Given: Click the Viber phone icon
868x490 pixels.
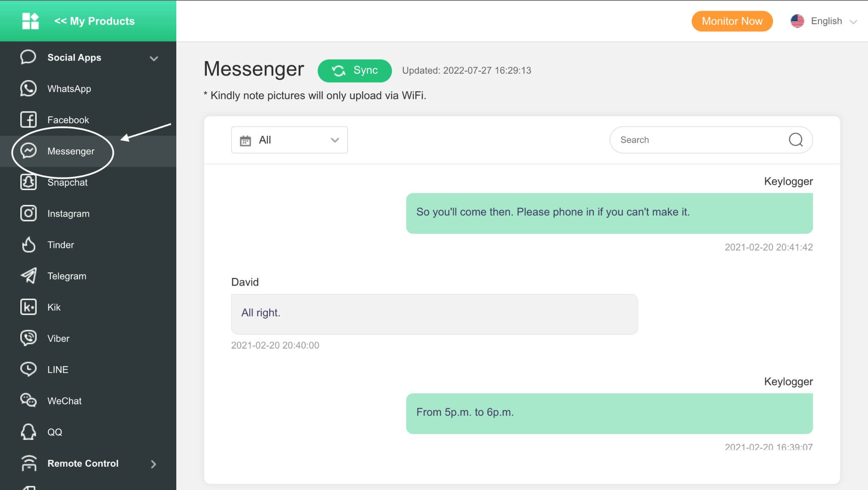Looking at the screenshot, I should point(28,338).
